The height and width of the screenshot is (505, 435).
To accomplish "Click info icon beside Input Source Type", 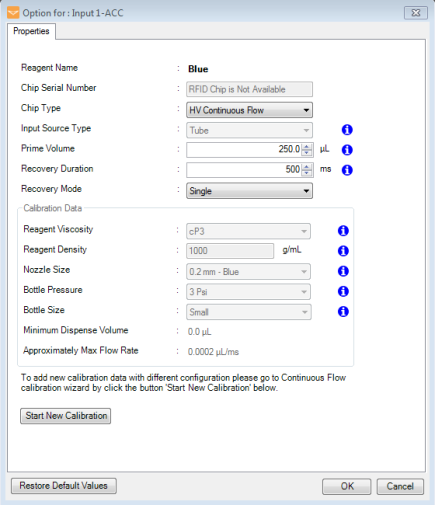I will [347, 130].
